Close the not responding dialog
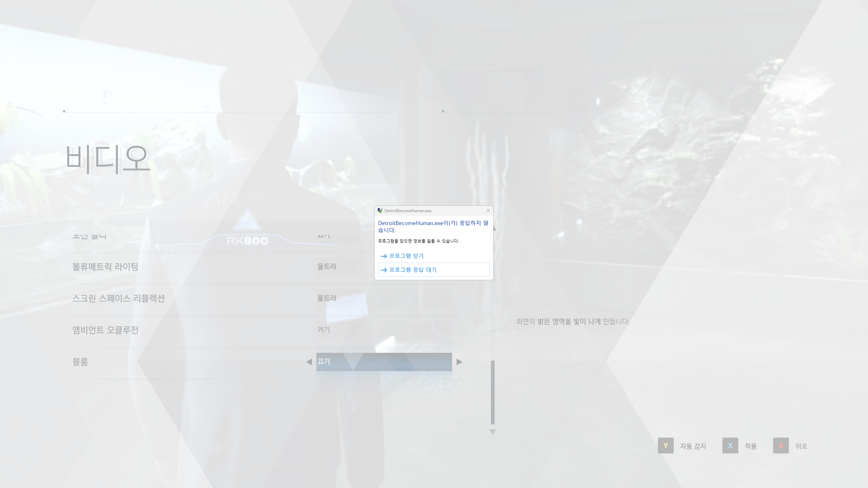The height and width of the screenshot is (488, 868). pos(488,210)
